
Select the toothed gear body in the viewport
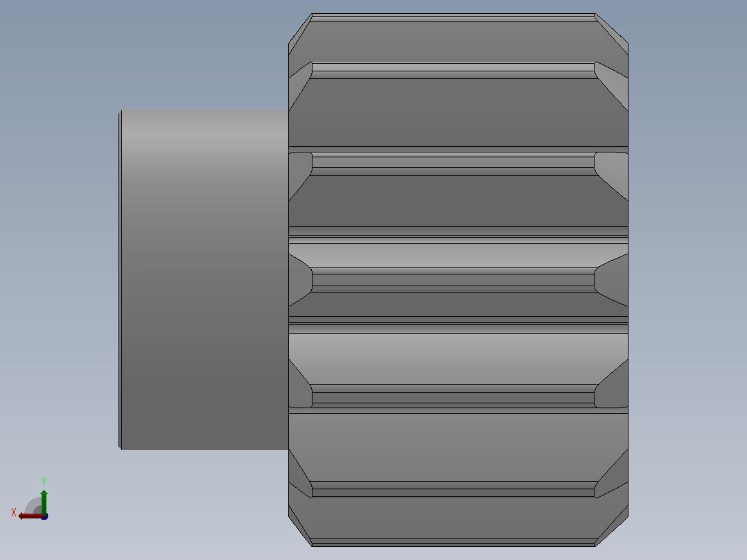coord(458,280)
